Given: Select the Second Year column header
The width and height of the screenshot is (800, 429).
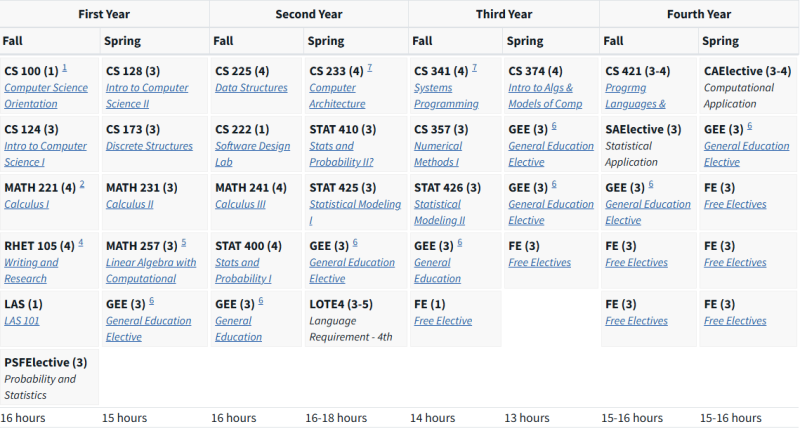Looking at the screenshot, I should tap(309, 14).
